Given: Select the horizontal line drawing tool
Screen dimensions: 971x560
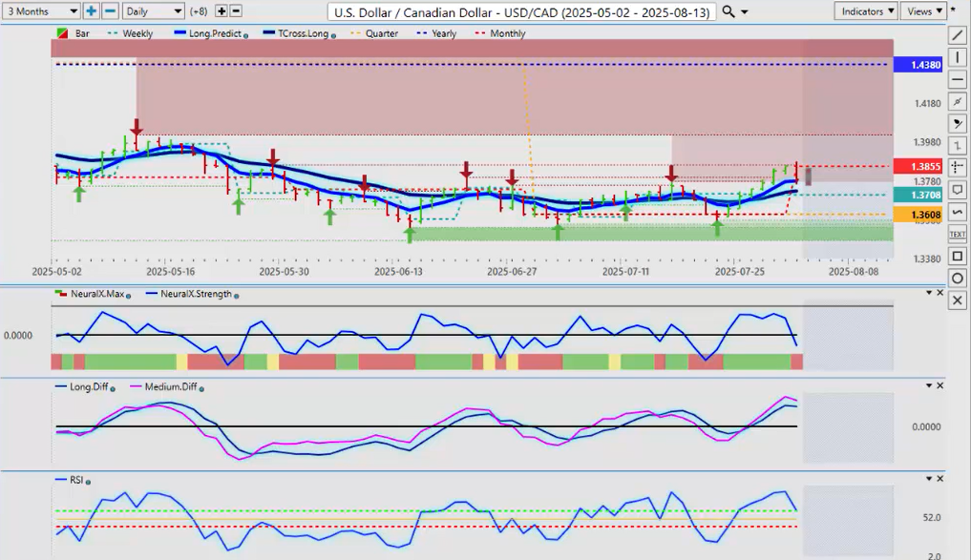Looking at the screenshot, I should (959, 79).
